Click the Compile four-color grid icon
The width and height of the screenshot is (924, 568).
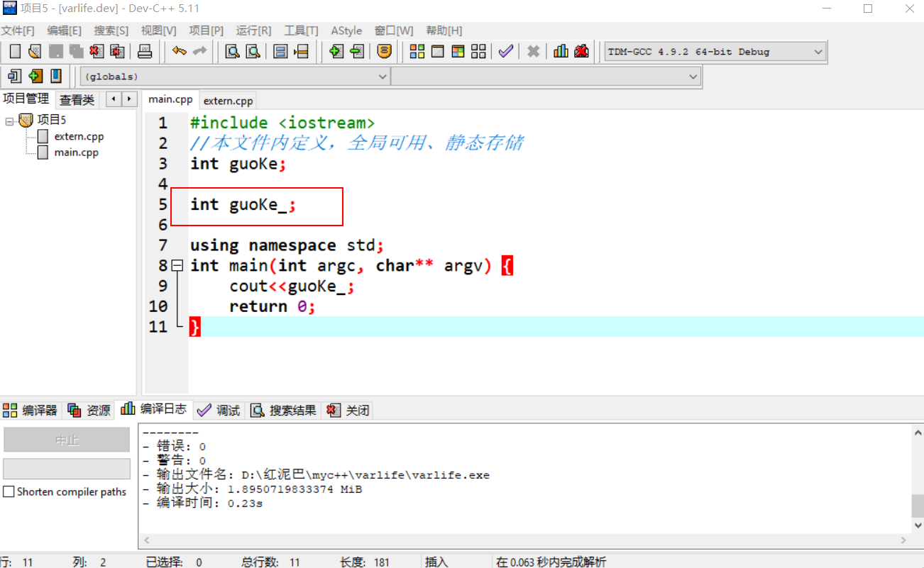[x=417, y=51]
